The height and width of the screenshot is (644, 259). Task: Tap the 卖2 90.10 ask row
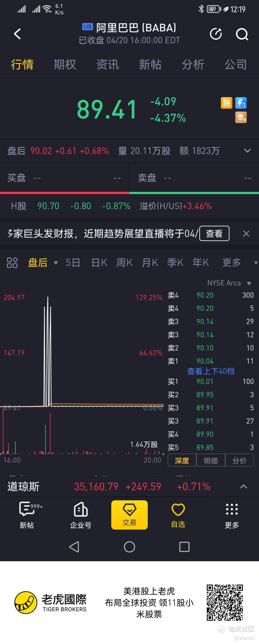211,348
